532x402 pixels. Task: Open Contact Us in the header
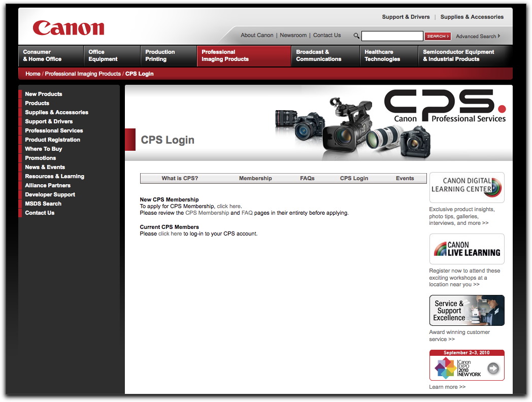coord(327,36)
